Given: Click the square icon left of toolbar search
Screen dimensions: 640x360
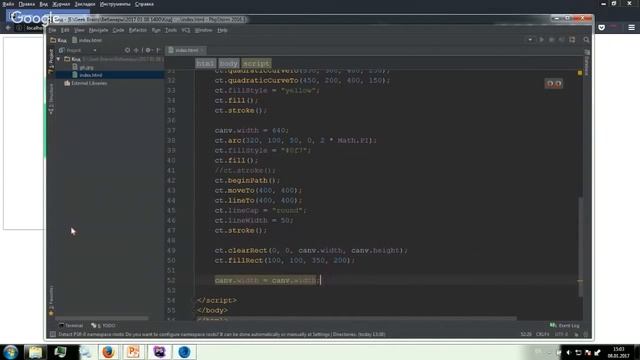Looking at the screenshot, I should [x=572, y=40].
